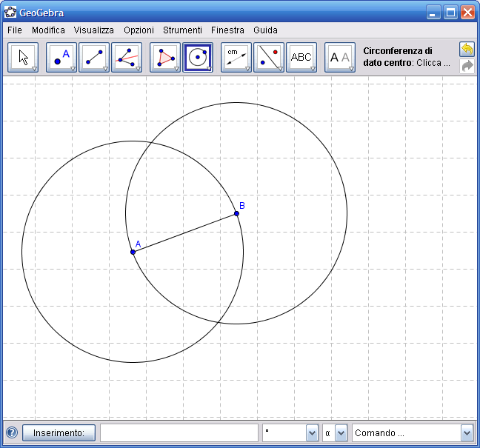The width and height of the screenshot is (480, 448).
Task: Select the ABC Insert text tool
Action: tap(301, 57)
